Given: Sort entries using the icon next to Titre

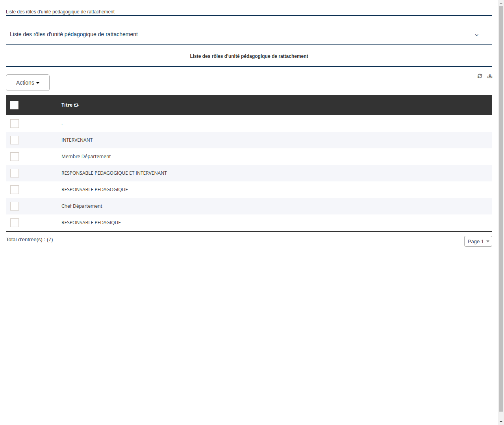Looking at the screenshot, I should [76, 105].
